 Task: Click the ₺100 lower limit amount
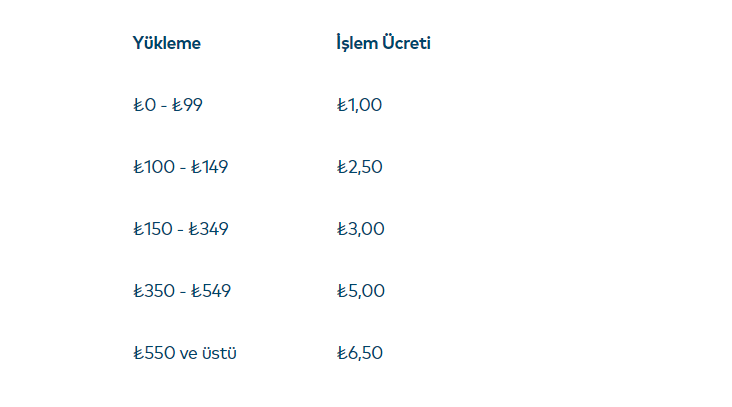point(153,167)
